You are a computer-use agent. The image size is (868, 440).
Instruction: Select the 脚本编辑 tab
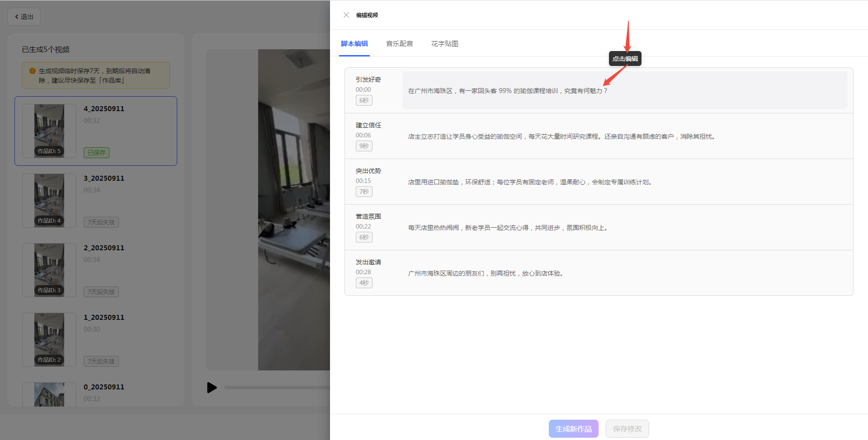(x=354, y=44)
